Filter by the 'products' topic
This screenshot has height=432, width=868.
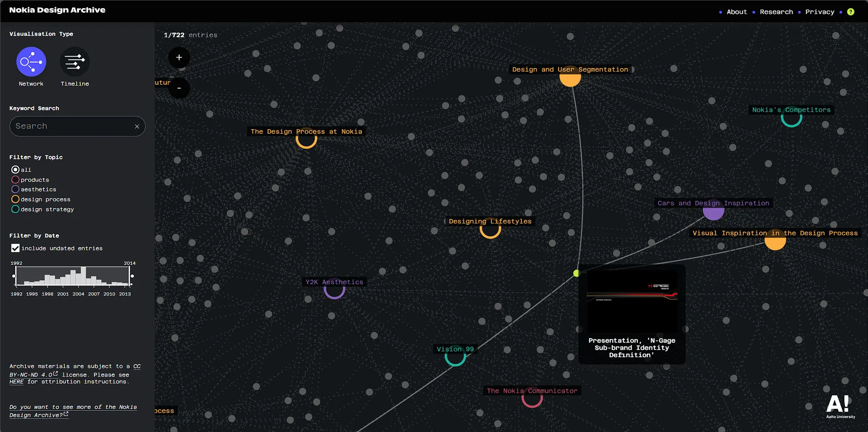15,180
